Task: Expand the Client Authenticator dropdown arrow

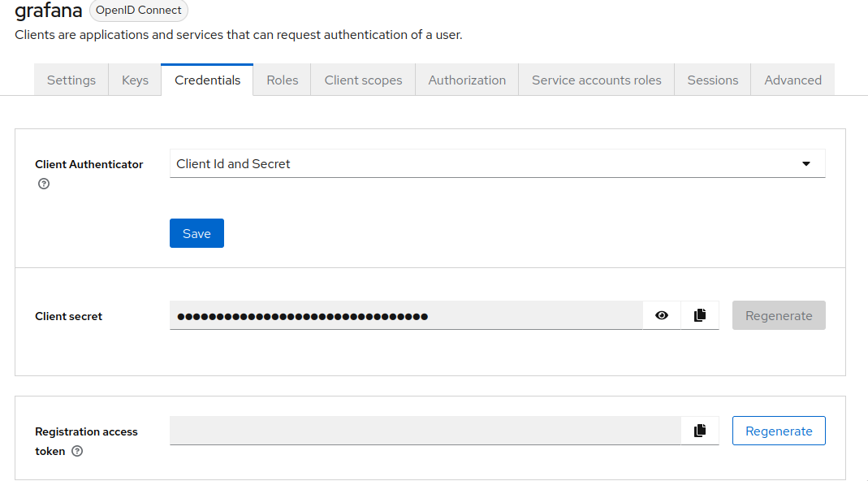Action: pos(806,163)
